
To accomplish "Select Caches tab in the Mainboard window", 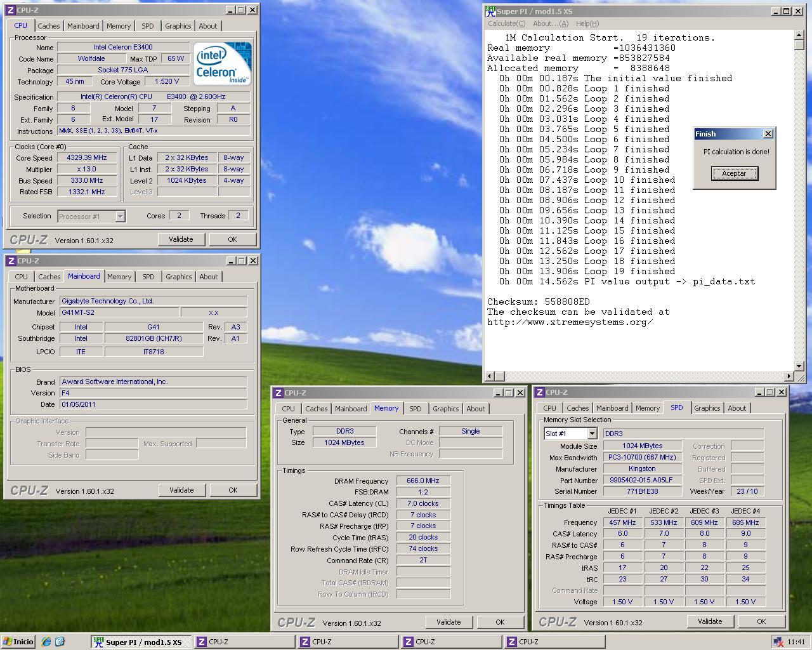I will (x=49, y=277).
